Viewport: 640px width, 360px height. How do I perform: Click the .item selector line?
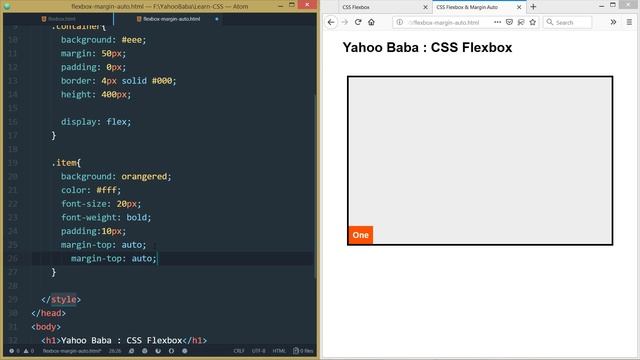[66, 163]
